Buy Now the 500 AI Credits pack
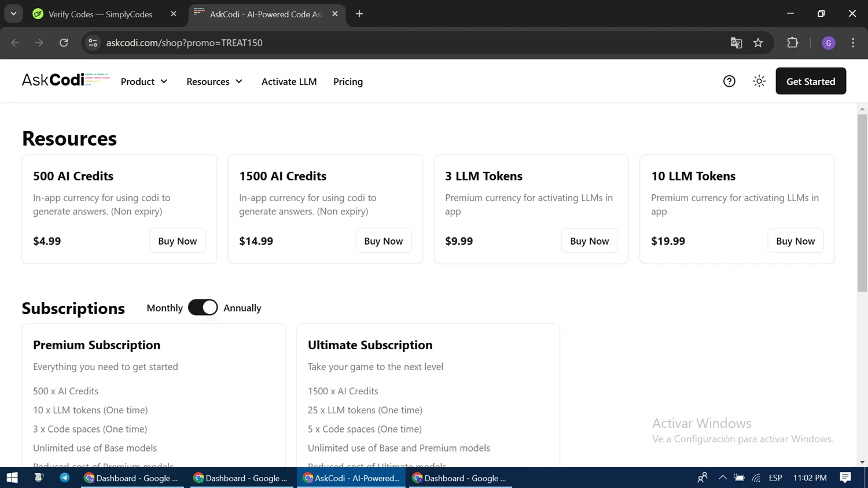868x488 pixels. point(178,241)
